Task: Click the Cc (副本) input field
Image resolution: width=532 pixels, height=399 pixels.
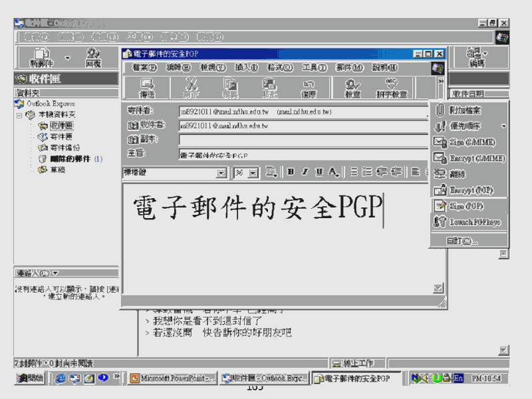Action: (303, 139)
